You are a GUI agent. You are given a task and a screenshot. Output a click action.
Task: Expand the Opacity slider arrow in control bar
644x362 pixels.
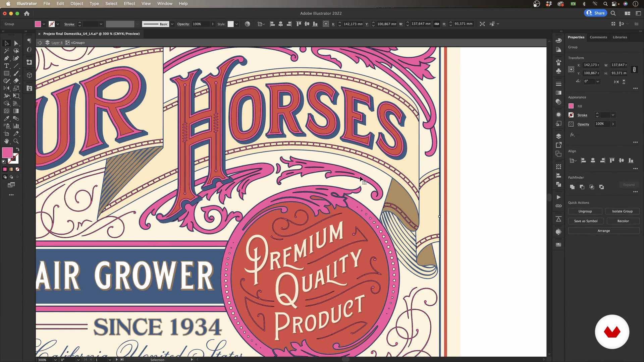pos(213,24)
